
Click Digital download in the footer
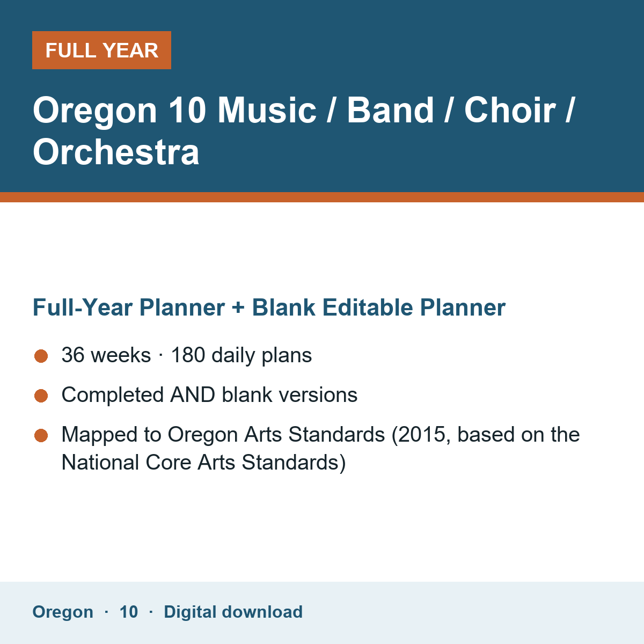(x=233, y=612)
